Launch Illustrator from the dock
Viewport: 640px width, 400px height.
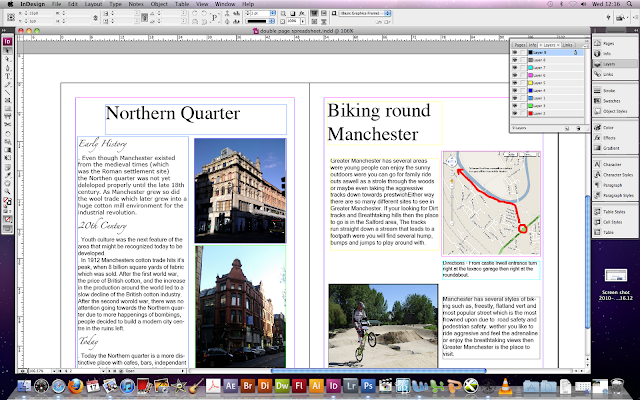[316, 386]
